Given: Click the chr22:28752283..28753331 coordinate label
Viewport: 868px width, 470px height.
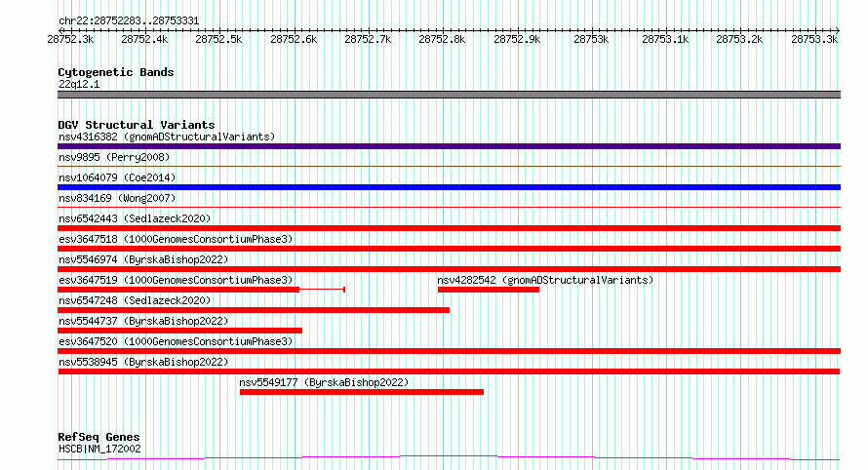Looking at the screenshot, I should point(129,21).
